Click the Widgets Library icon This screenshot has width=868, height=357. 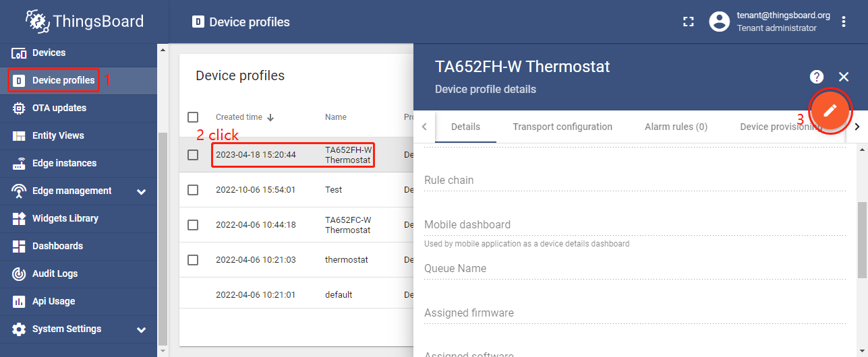(x=19, y=218)
